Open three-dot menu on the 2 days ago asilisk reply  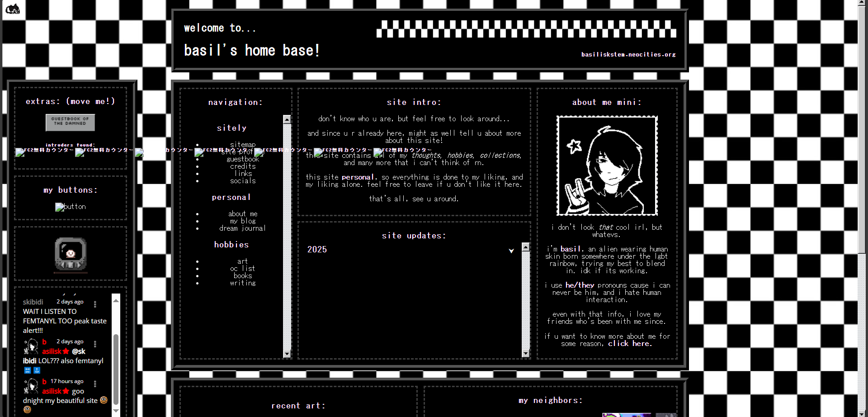pos(95,344)
